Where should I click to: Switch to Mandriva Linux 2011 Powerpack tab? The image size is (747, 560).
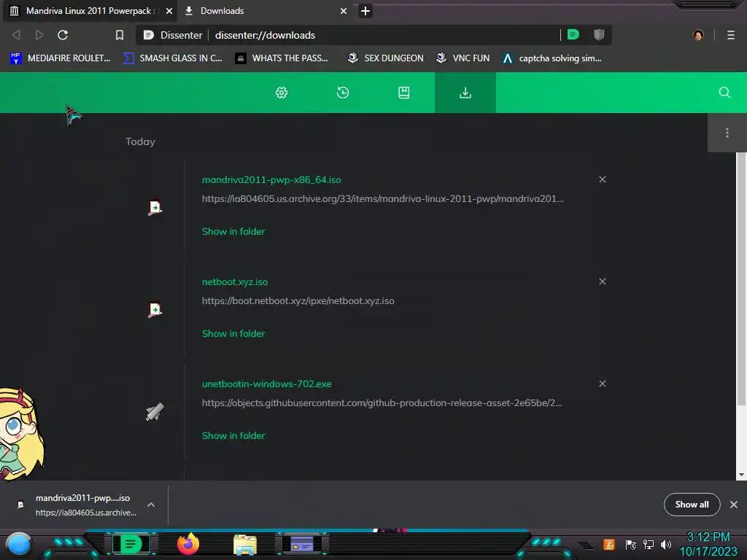pos(90,11)
